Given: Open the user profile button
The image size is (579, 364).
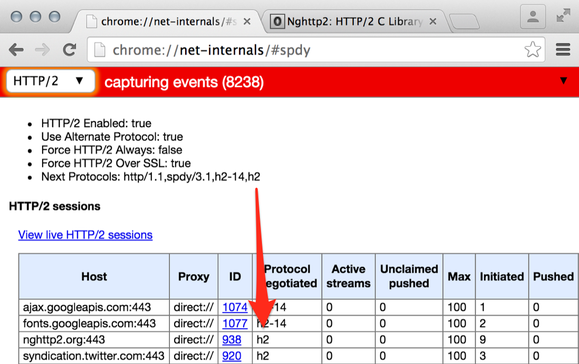Looking at the screenshot, I should click(532, 16).
